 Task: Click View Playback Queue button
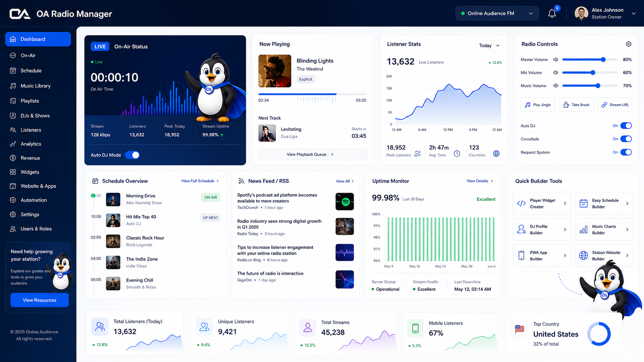313,154
